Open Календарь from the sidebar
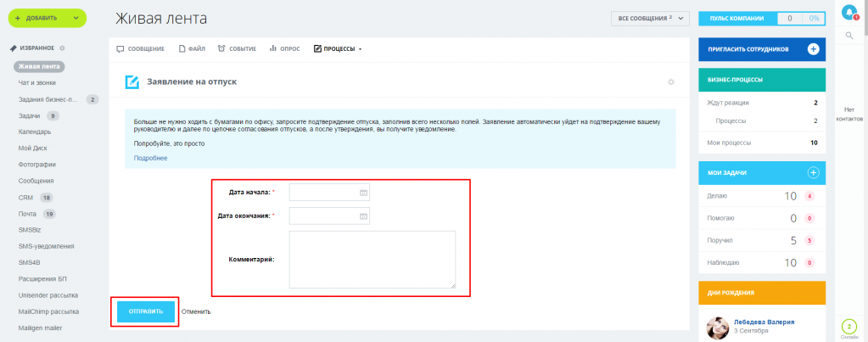Image resolution: width=868 pixels, height=342 pixels. 35,132
